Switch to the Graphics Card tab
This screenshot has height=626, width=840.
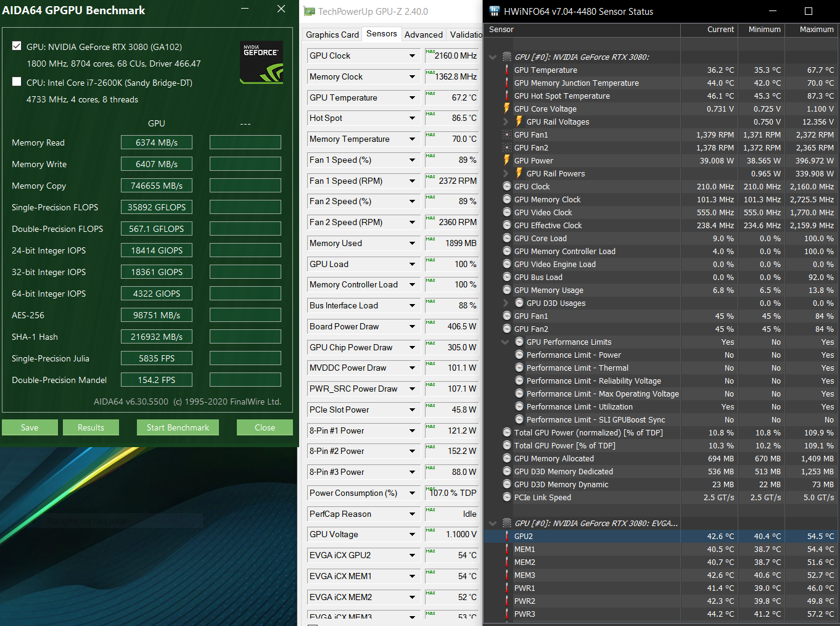pos(332,35)
